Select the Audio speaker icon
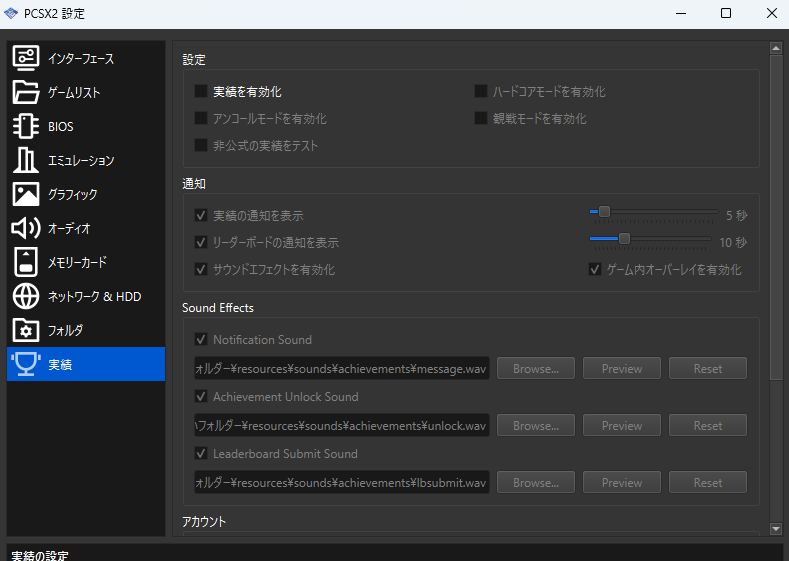Screen dimensions: 789x561 pyautogui.click(x=26, y=228)
